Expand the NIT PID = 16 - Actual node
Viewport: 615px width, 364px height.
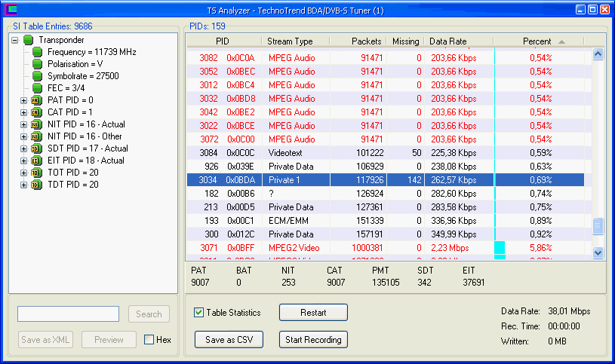click(23, 124)
